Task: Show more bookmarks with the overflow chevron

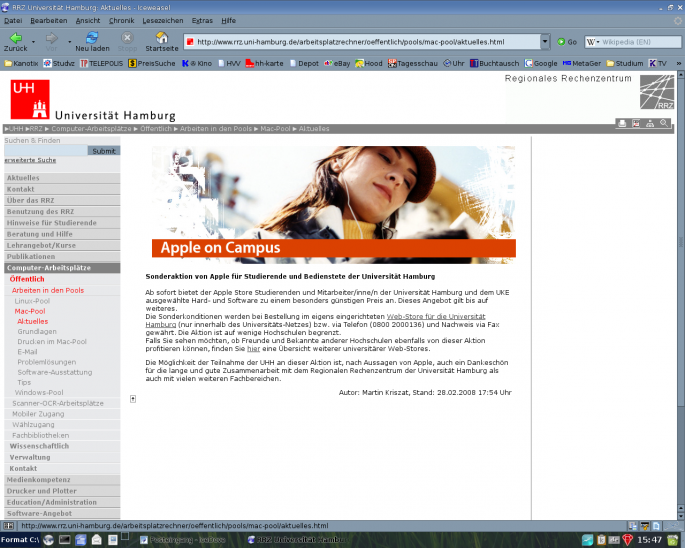Action: coord(678,63)
